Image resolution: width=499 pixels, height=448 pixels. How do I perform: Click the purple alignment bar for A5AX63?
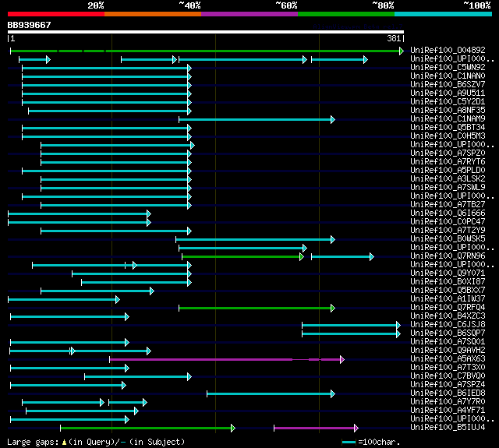coord(227,360)
